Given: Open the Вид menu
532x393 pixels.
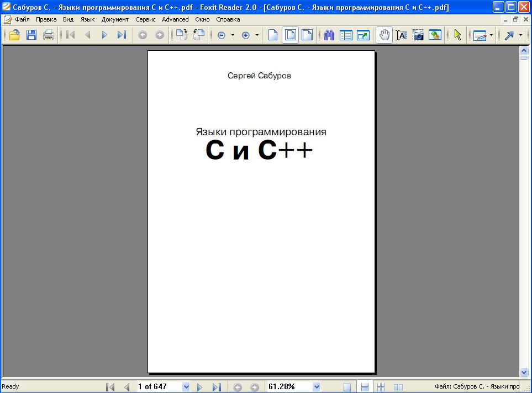Looking at the screenshot, I should click(x=68, y=19).
